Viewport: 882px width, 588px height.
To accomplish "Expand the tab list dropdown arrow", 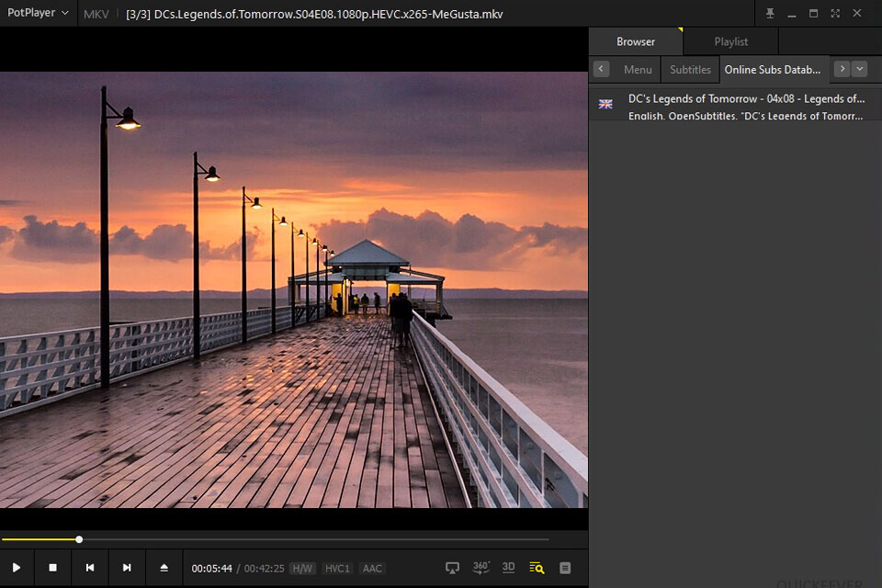I will pyautogui.click(x=859, y=69).
